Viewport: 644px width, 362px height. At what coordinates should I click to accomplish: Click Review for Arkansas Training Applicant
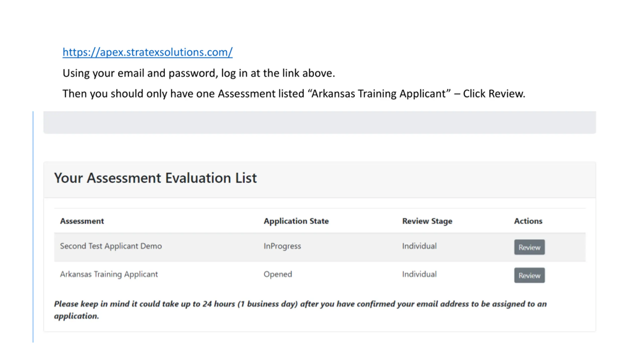coord(529,275)
